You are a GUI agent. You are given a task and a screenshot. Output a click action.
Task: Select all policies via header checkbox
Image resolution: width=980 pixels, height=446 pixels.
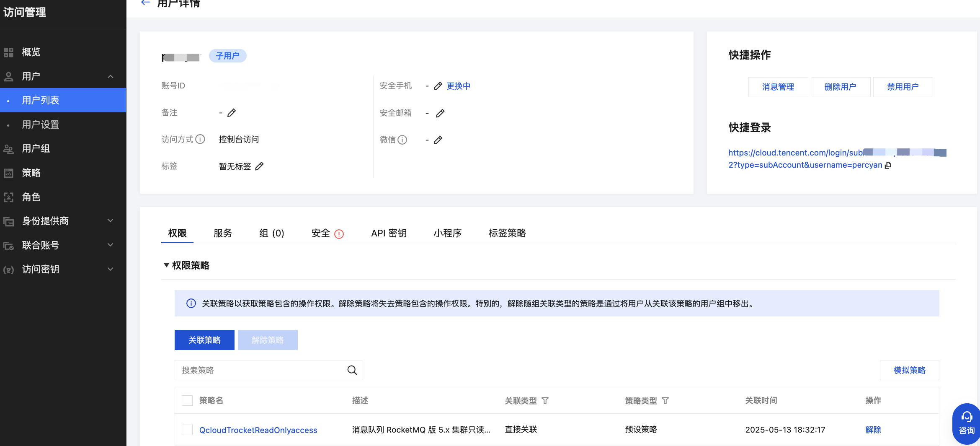[187, 401]
